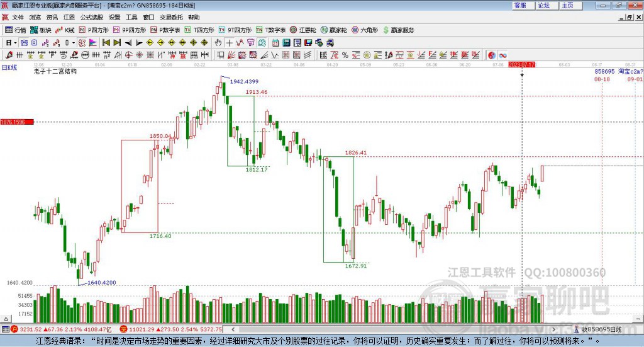644x347 pixels.
Task: Open the candlestick style dropdown arrow
Action: pyautogui.click(x=74, y=43)
